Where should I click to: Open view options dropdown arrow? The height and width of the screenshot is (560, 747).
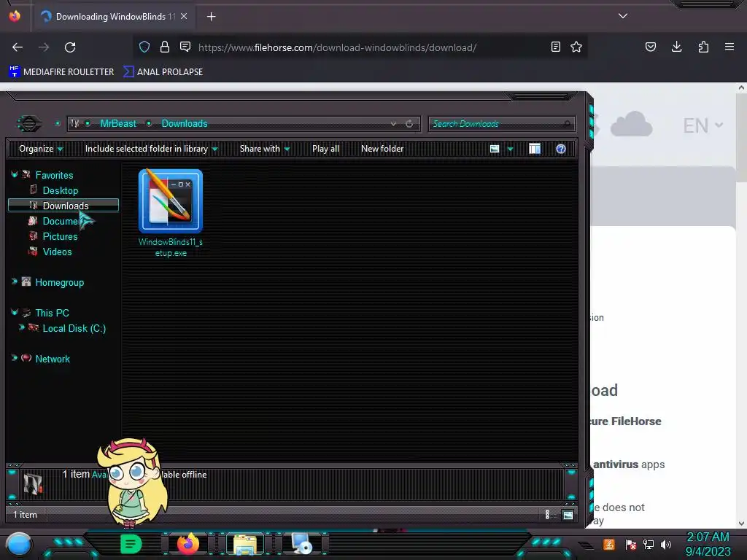[510, 149]
